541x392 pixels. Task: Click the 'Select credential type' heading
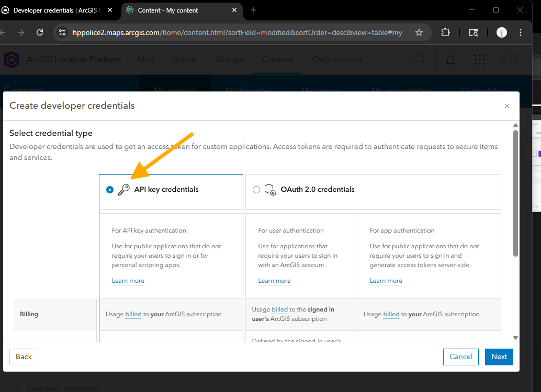coord(51,133)
